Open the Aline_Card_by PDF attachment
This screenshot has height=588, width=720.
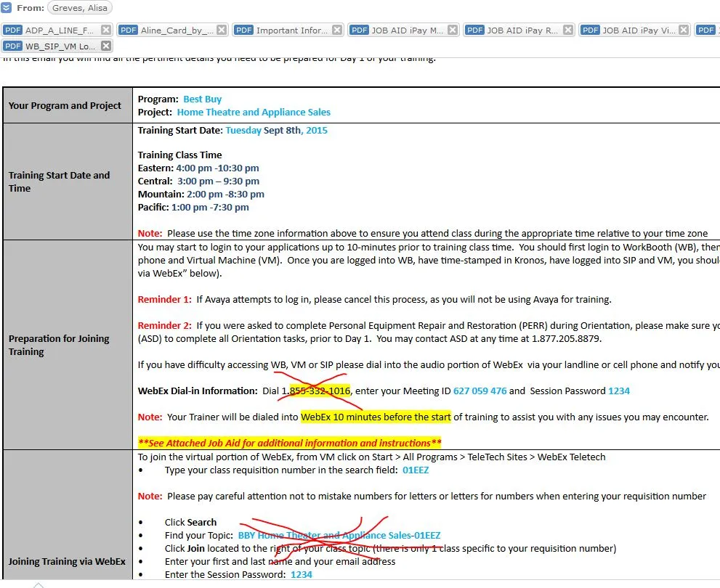(x=176, y=30)
